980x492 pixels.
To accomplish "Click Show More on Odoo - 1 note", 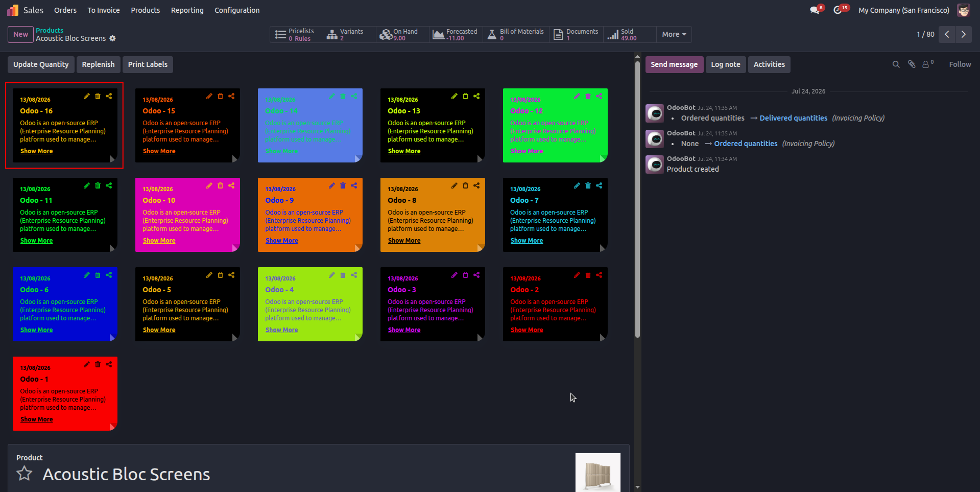I will [x=36, y=419].
